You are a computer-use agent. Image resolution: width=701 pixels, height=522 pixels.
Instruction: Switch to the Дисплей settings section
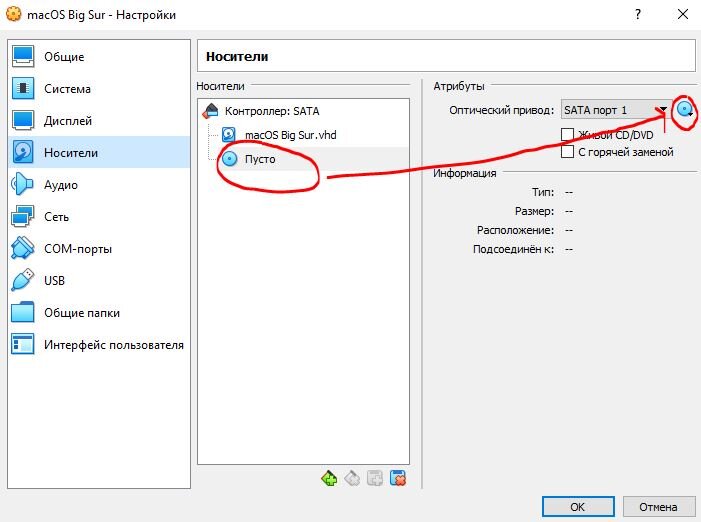99,121
